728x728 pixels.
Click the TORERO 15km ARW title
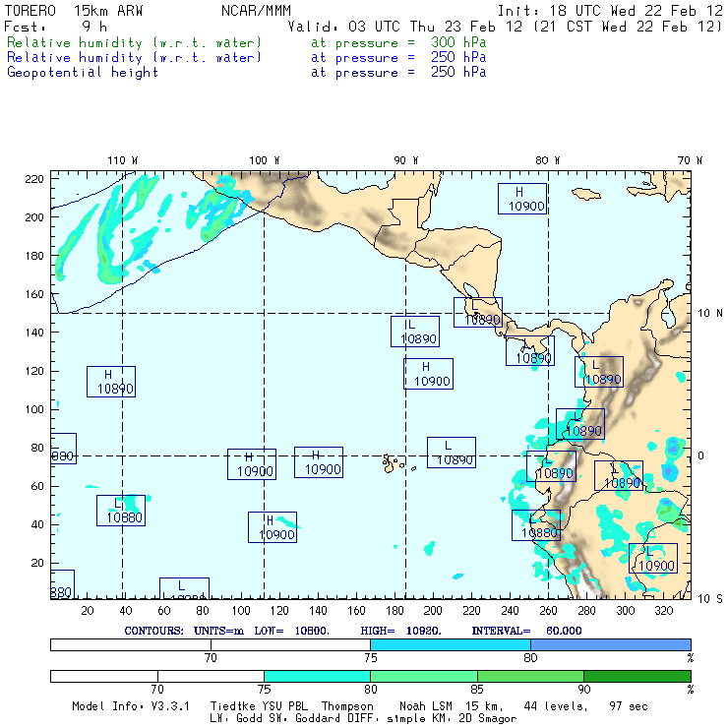tap(77, 10)
